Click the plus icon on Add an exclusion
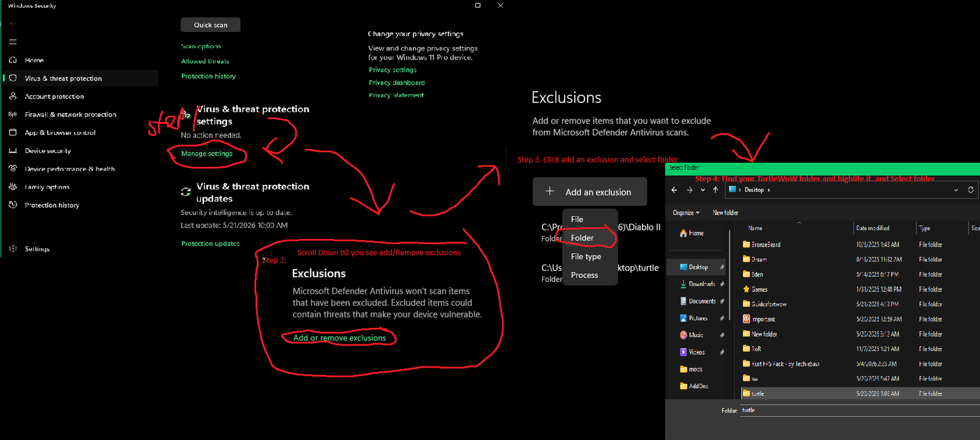 (x=549, y=191)
